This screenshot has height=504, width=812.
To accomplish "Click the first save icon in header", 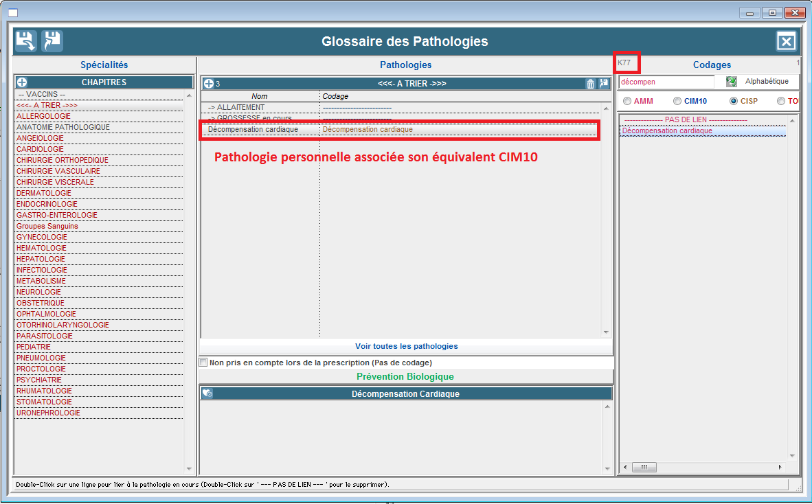I will pyautogui.click(x=26, y=41).
